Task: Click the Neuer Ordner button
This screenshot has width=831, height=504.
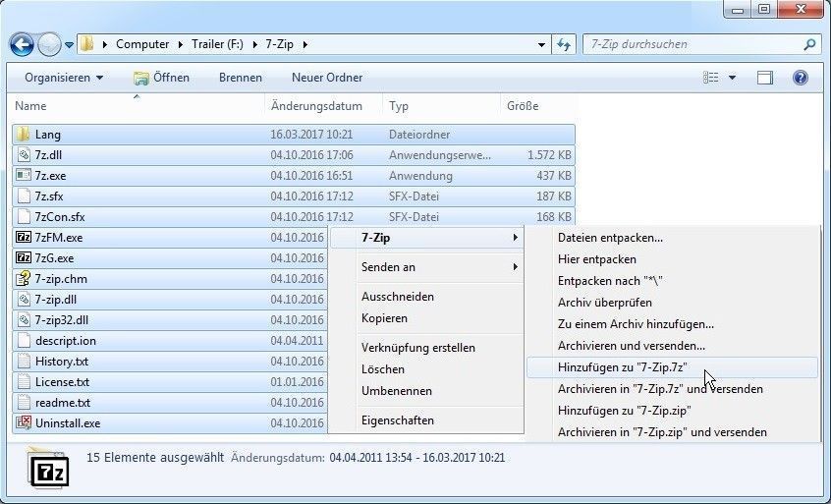Action: pos(327,78)
